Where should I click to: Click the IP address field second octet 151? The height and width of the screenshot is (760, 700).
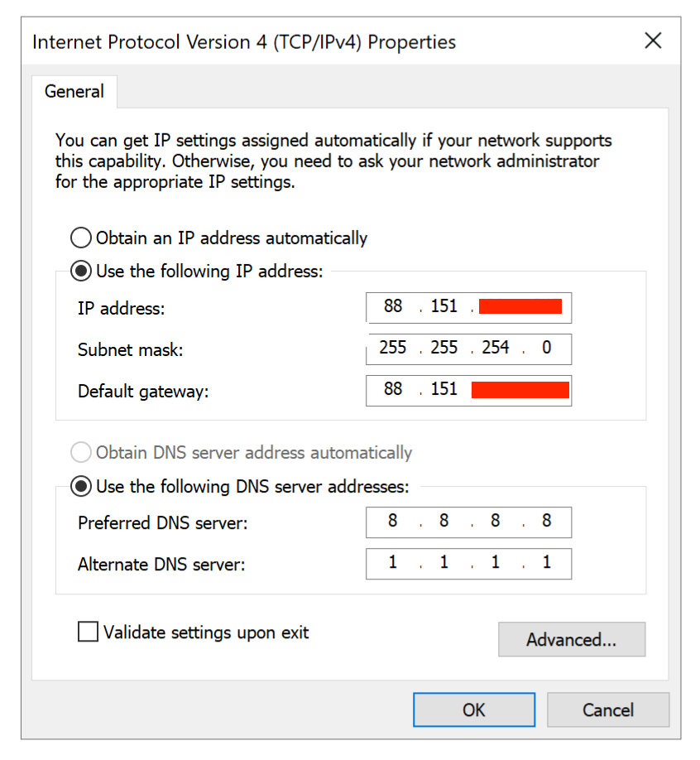443,306
